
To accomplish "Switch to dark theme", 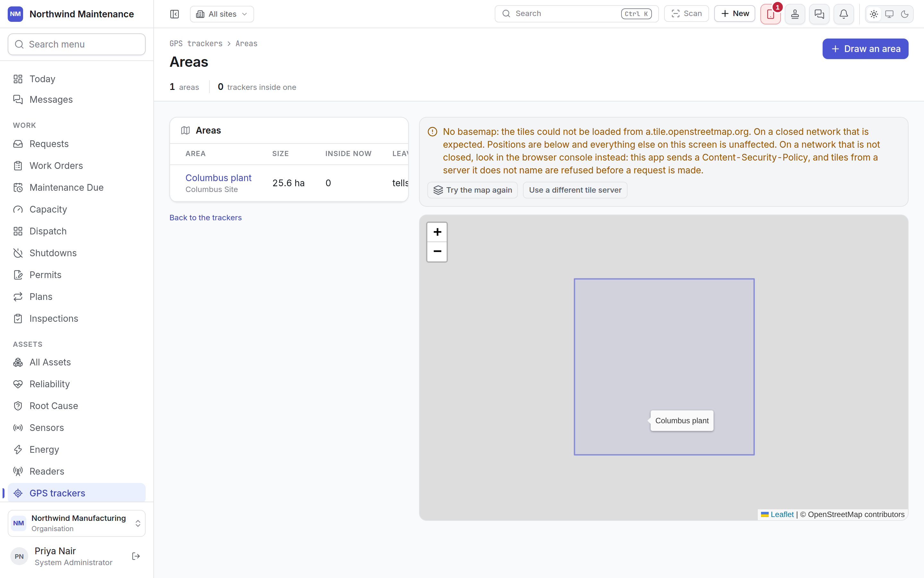I will point(904,14).
